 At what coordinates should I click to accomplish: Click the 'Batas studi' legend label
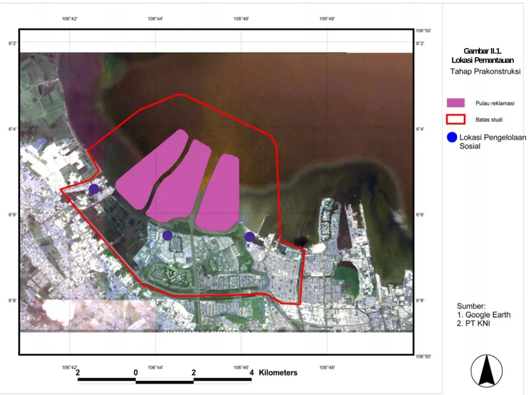[x=489, y=119]
